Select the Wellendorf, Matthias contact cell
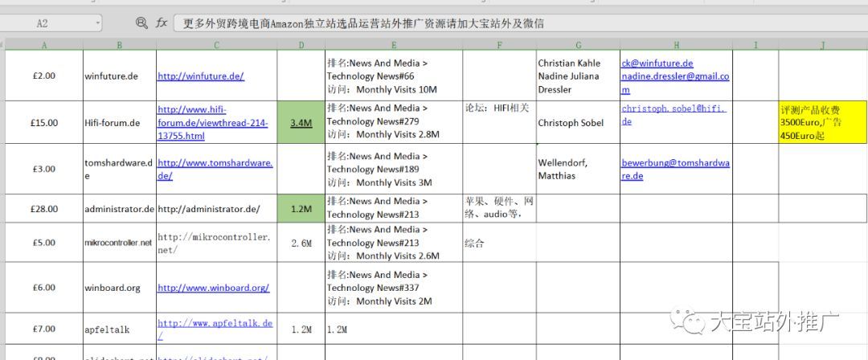The width and height of the screenshot is (868, 360). [578, 169]
